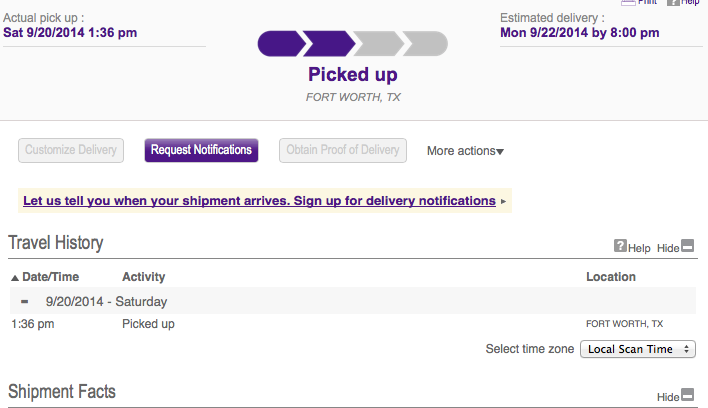Click the Hide minus icon for Shipment Facts
The height and width of the screenshot is (408, 708).
687,395
